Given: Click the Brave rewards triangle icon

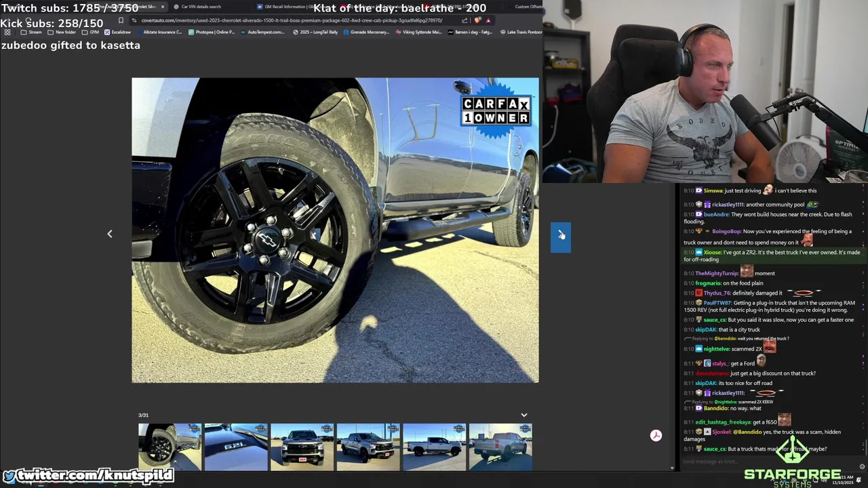Looking at the screenshot, I should click(488, 20).
